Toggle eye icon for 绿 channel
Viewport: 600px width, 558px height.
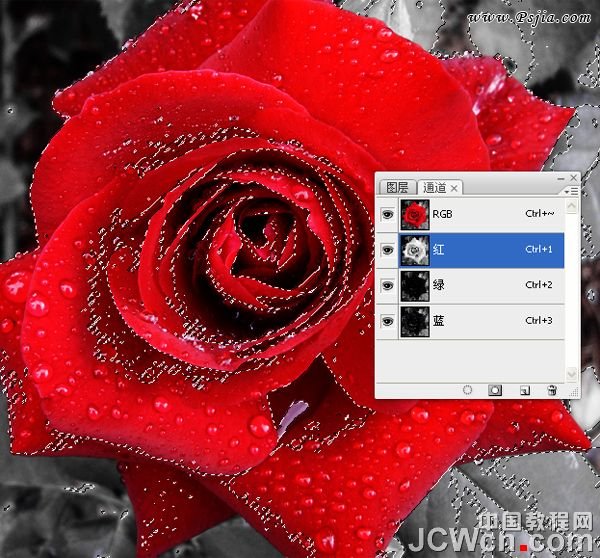388,286
